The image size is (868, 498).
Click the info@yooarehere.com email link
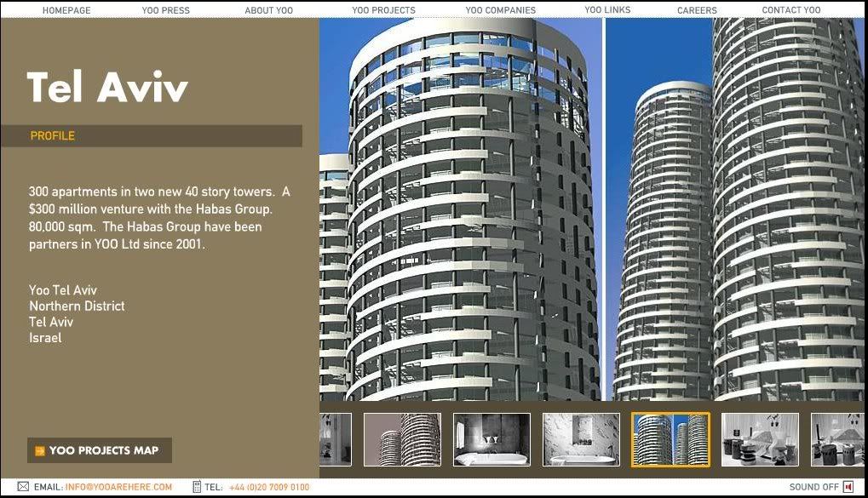(x=118, y=487)
